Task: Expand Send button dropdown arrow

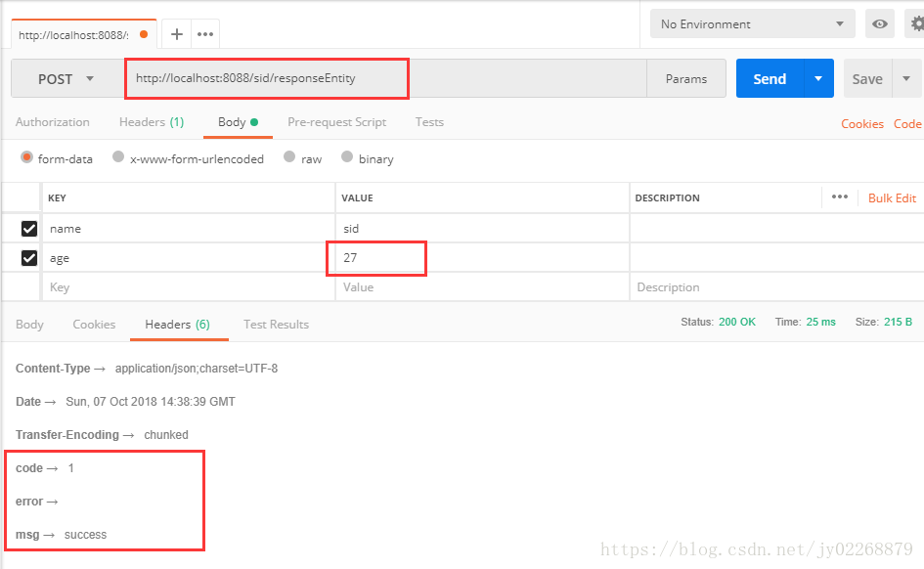Action: click(x=818, y=78)
